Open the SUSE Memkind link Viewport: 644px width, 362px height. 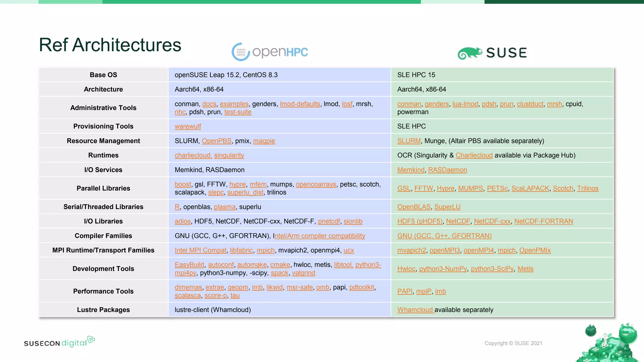click(x=411, y=170)
